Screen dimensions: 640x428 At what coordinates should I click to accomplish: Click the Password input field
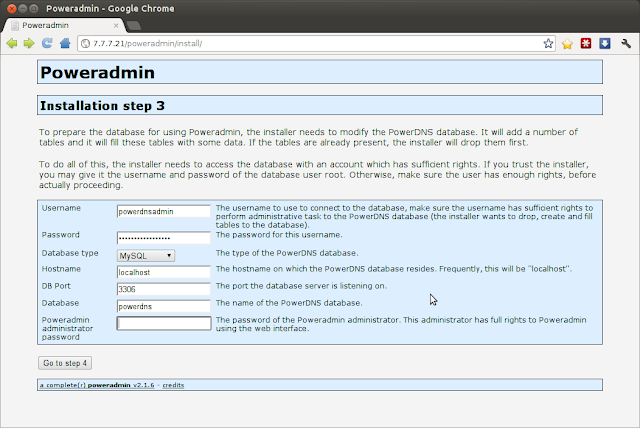[x=164, y=238]
